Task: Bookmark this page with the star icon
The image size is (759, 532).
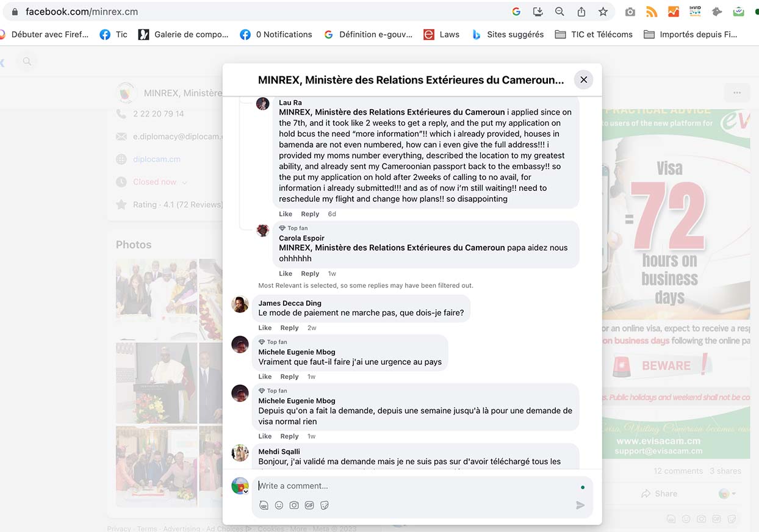Action: (x=603, y=12)
